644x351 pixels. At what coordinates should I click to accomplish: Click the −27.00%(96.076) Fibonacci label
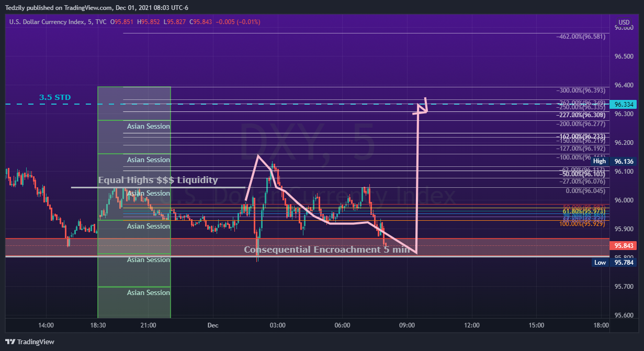click(583, 182)
